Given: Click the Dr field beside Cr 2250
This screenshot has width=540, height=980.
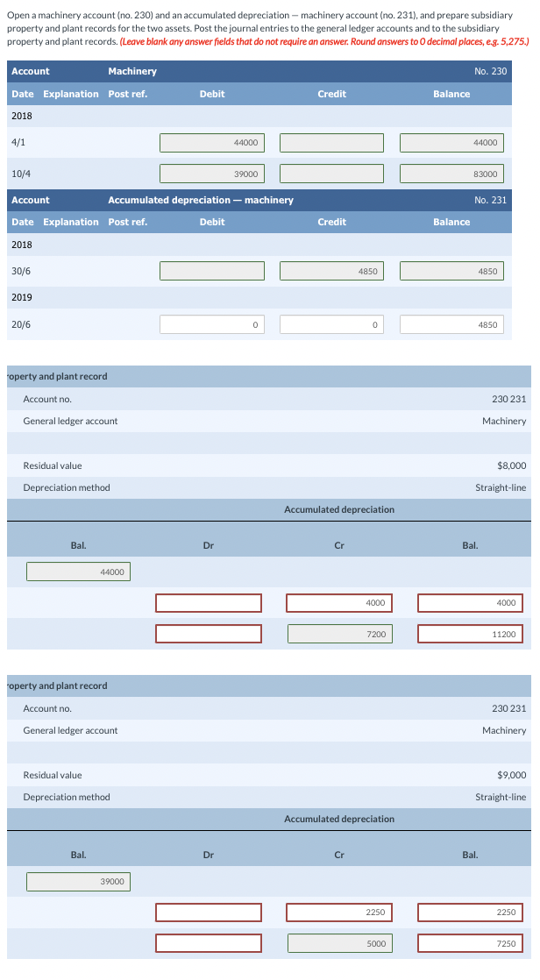Looking at the screenshot, I should 209,912.
